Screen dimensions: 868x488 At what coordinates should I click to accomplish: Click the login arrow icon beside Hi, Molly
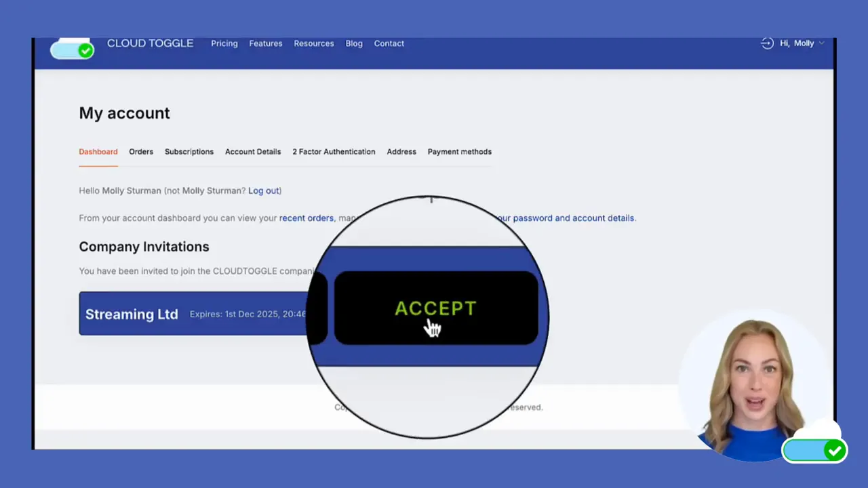click(766, 43)
